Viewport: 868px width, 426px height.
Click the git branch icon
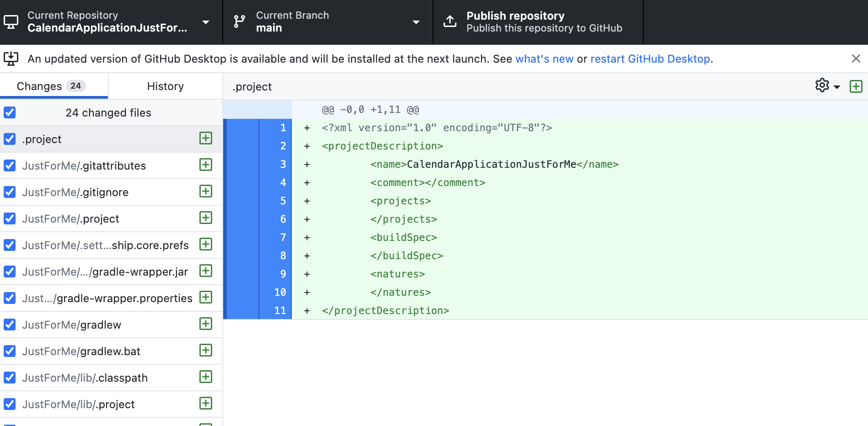pos(239,21)
